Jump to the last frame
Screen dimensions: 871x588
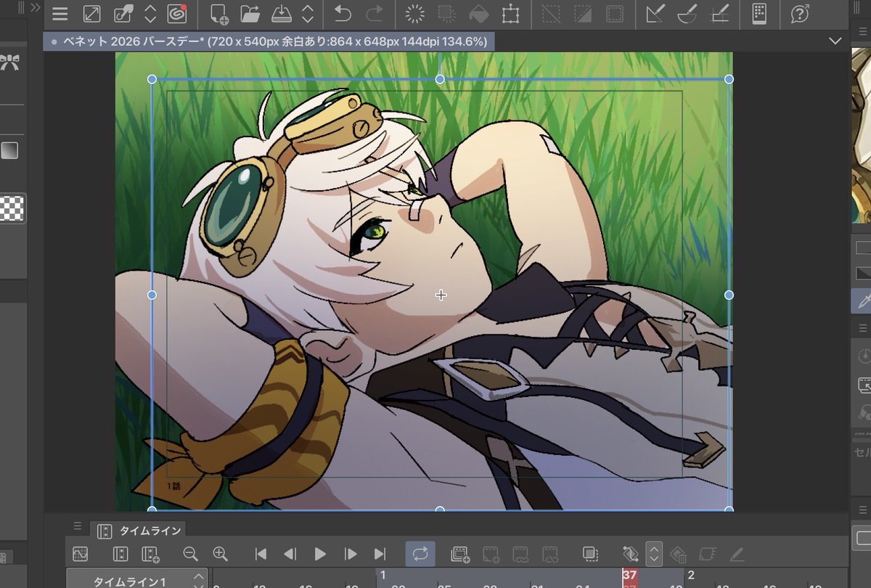click(380, 554)
